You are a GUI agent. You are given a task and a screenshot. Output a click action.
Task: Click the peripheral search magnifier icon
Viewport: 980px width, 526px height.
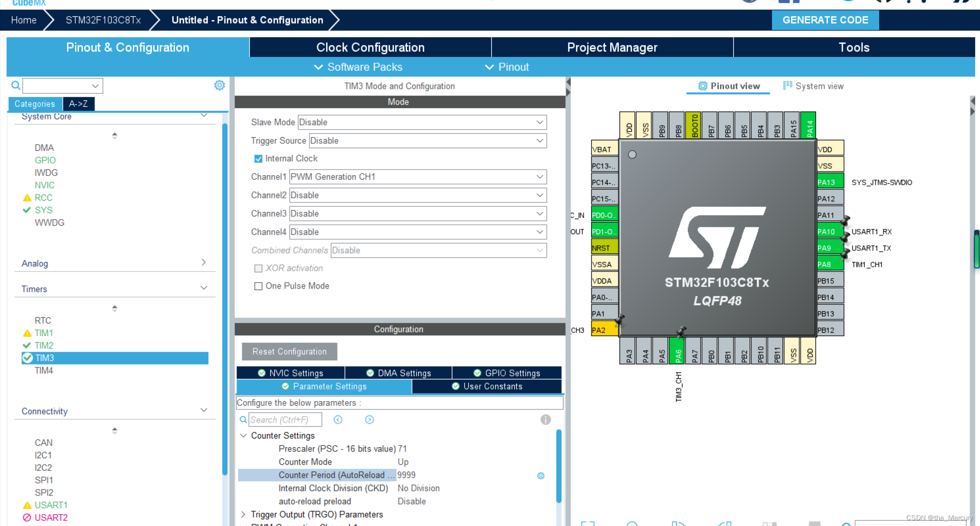point(16,85)
